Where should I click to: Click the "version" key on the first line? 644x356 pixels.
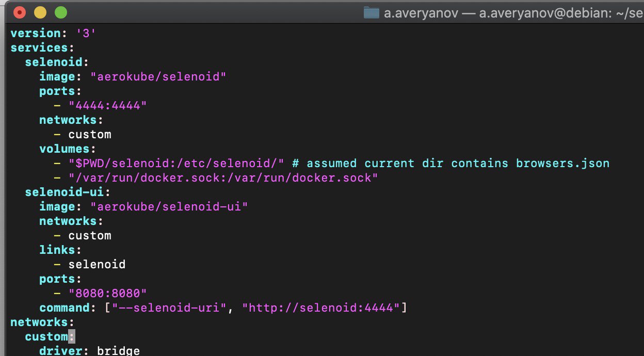[36, 34]
